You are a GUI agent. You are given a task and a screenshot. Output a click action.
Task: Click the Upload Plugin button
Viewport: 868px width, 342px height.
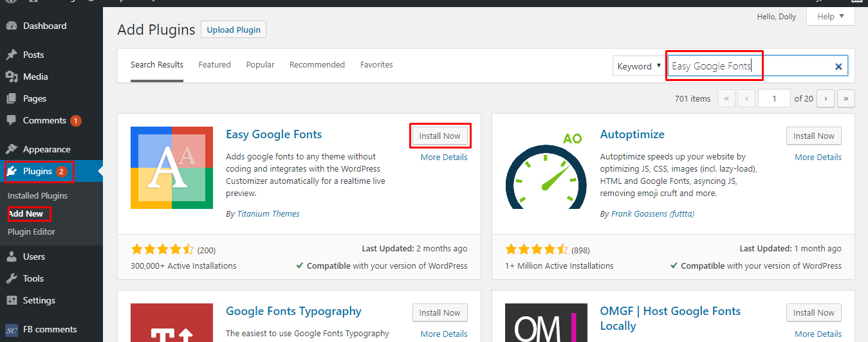pyautogui.click(x=234, y=30)
